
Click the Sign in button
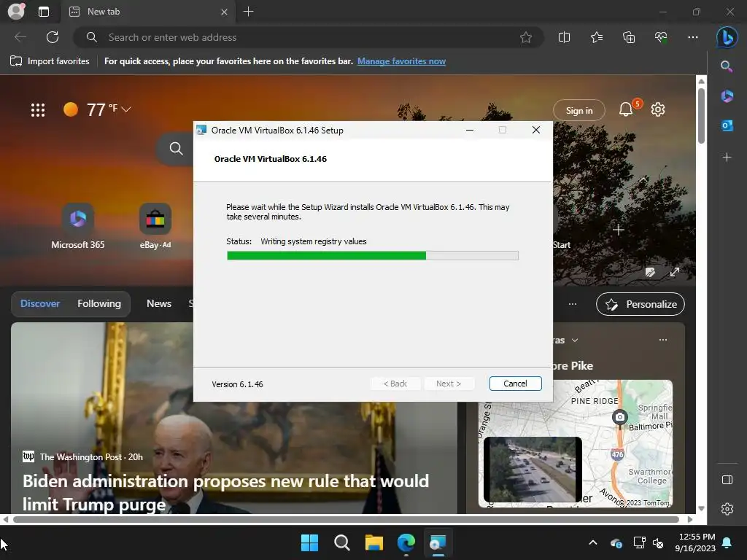pos(578,111)
